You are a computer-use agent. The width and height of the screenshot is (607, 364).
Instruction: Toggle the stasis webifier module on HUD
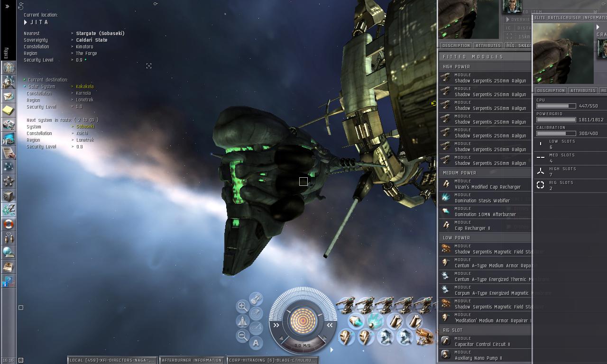pyautogui.click(x=375, y=321)
